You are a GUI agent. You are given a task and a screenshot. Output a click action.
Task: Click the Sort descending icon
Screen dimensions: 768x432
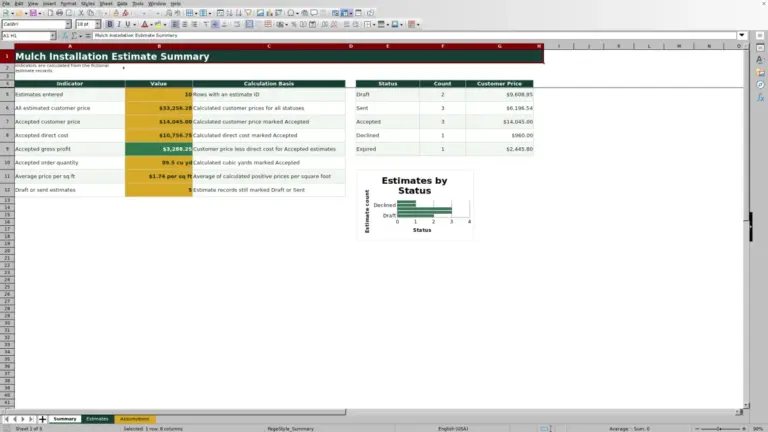pyautogui.click(x=239, y=13)
